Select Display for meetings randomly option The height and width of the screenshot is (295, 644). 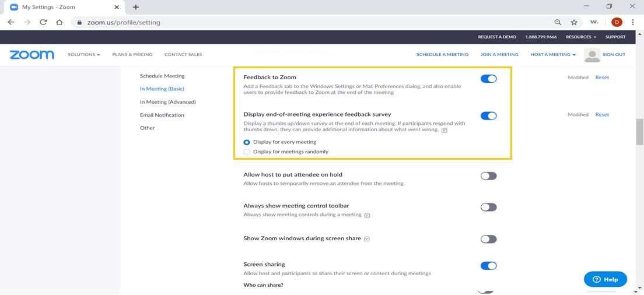pos(247,152)
